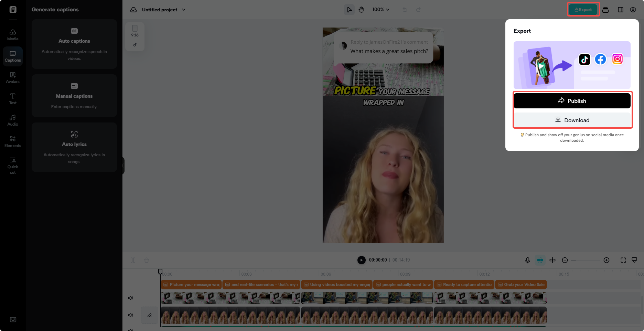
Task: Select caption clip 'and real-life scenarios'
Action: click(x=261, y=285)
